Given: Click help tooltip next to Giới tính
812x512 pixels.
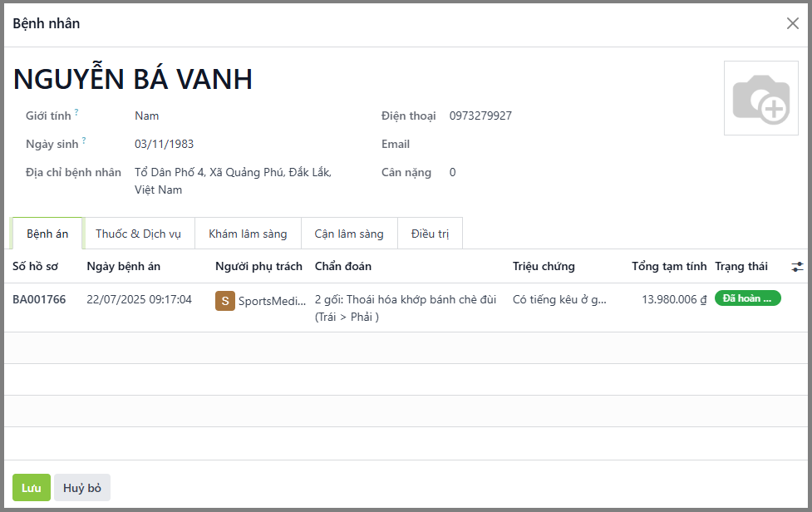Looking at the screenshot, I should click(76, 112).
